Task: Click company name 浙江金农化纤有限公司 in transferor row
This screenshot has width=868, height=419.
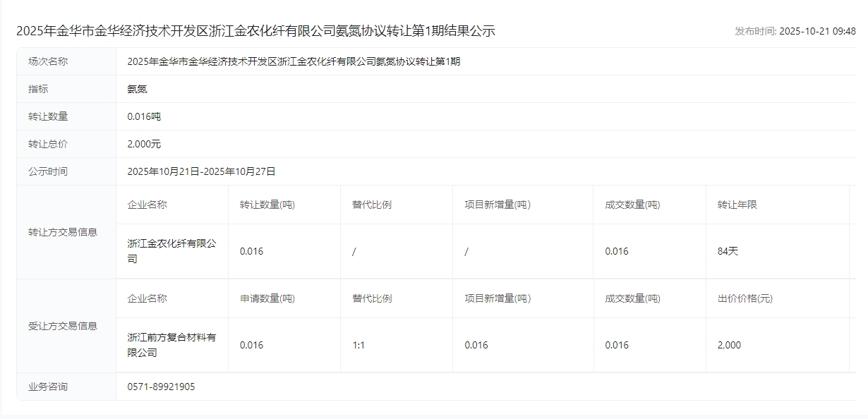Action: coord(171,251)
